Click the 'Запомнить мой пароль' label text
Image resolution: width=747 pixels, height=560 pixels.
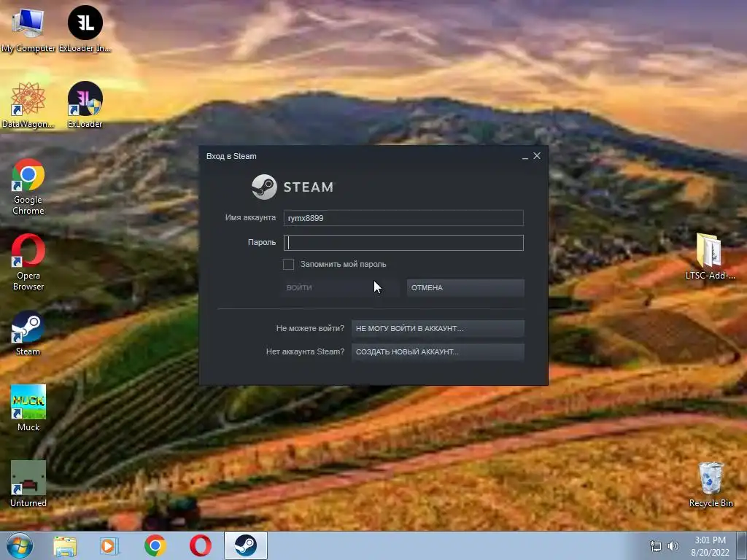343,264
